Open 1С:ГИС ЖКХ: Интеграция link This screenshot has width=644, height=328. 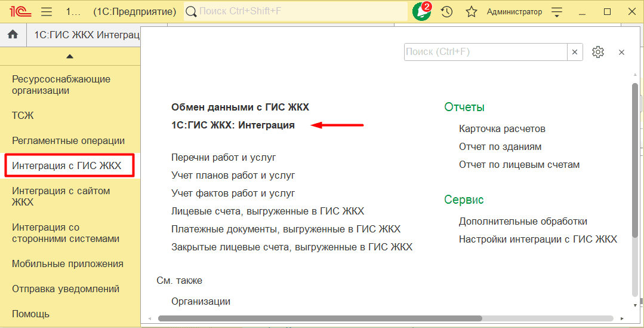233,125
